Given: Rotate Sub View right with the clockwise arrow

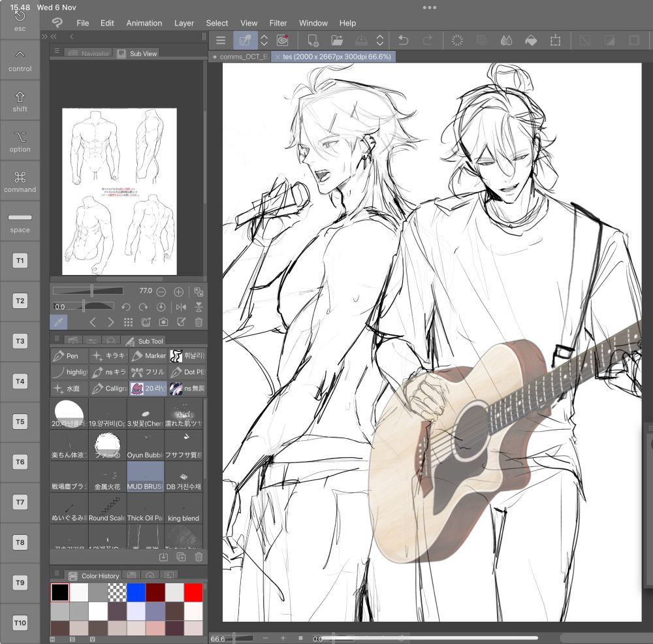Looking at the screenshot, I should click(143, 308).
